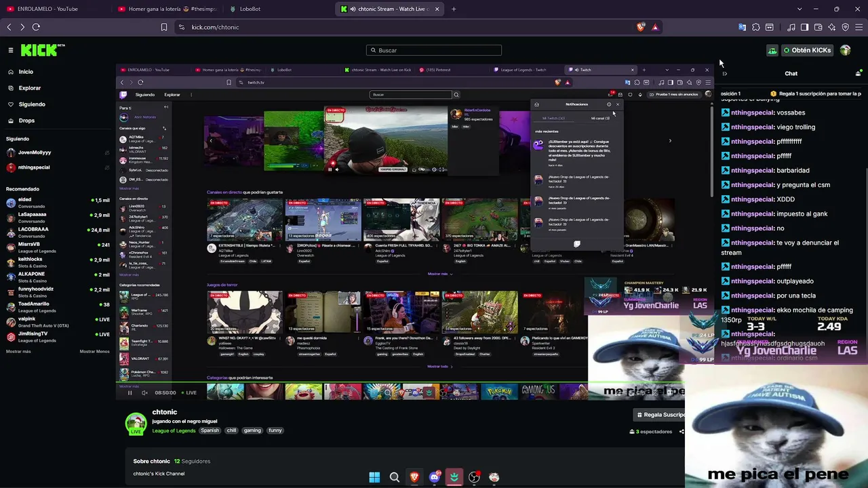Open the Brave wallet icon
Viewport: 868px width, 488px height.
pos(818,27)
